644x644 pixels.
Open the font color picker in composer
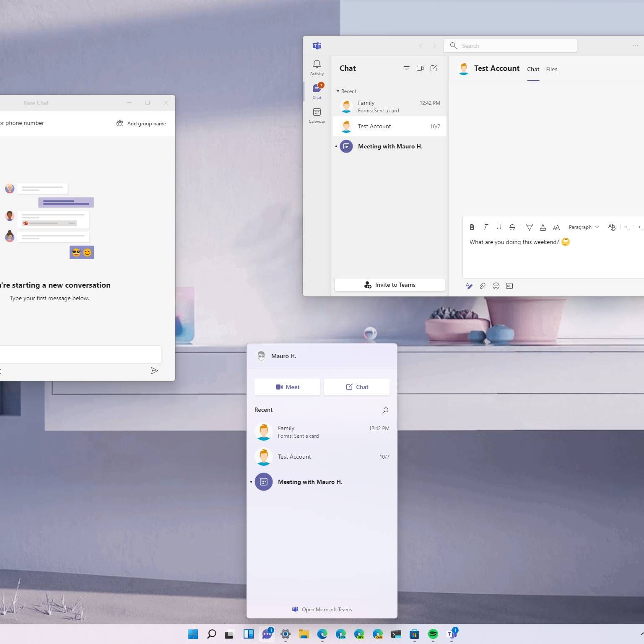point(543,227)
